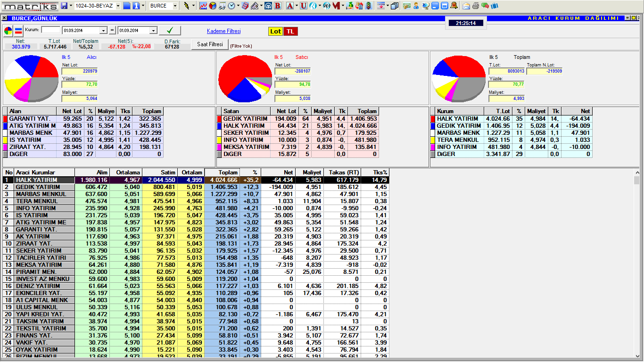644x362 pixels.
Task: Click the Kurum input field
Action: (51, 30)
